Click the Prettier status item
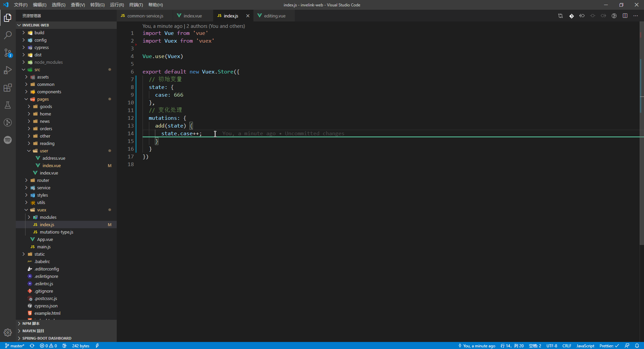 pos(609,346)
